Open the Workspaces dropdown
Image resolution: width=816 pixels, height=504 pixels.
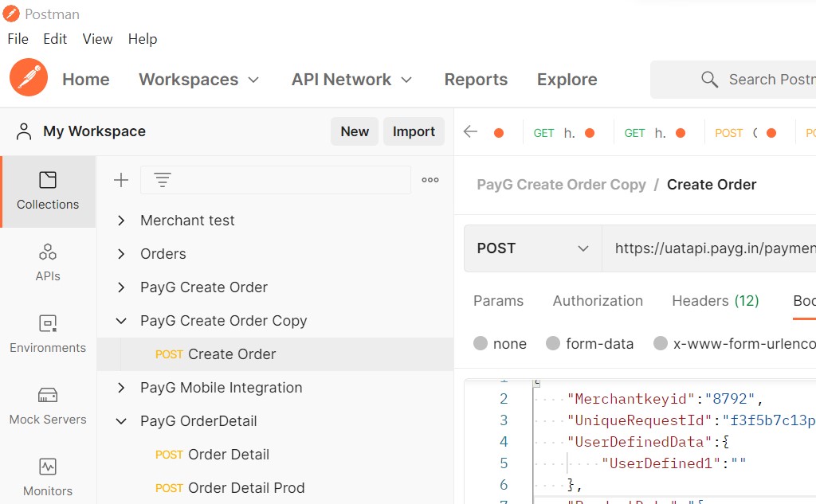tap(198, 80)
